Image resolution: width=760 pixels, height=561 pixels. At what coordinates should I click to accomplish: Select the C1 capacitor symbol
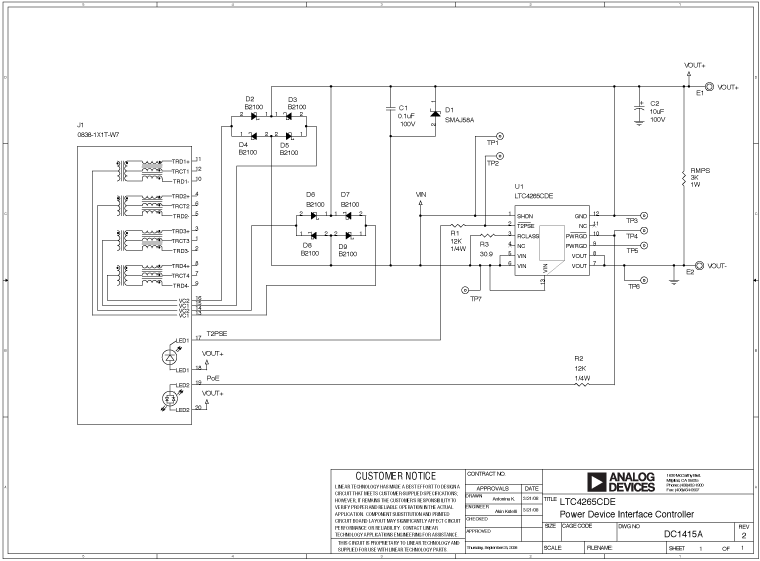point(391,109)
